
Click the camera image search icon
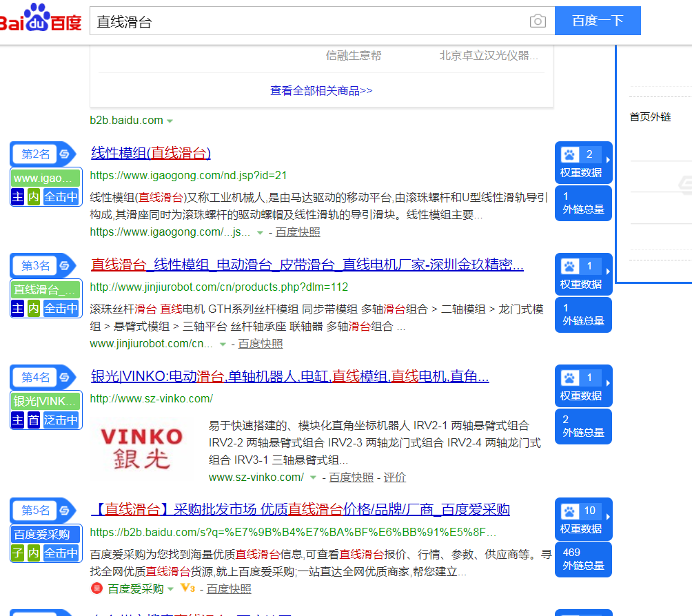(x=538, y=21)
